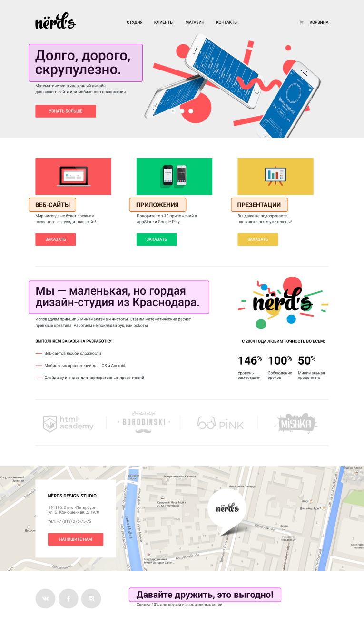The height and width of the screenshot is (626, 364).
Task: Click the yellow presentations image
Action: [275, 176]
